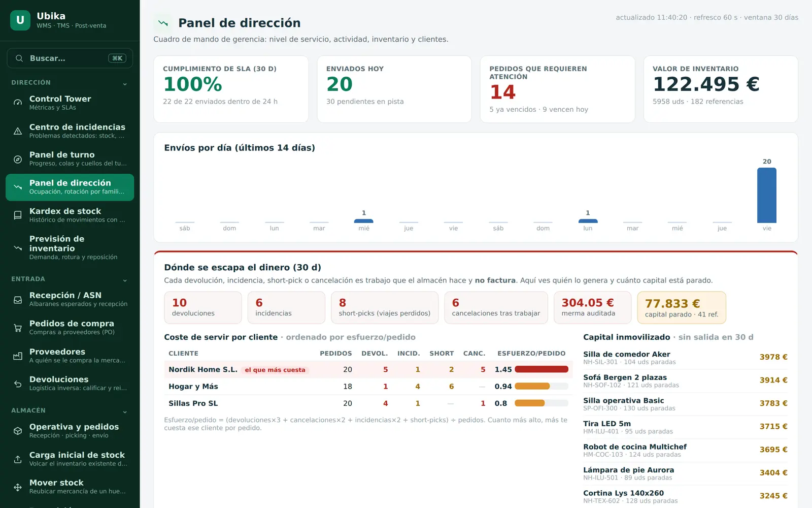This screenshot has width=812, height=508.
Task: Click Nordik Home effort bar
Action: pos(542,369)
